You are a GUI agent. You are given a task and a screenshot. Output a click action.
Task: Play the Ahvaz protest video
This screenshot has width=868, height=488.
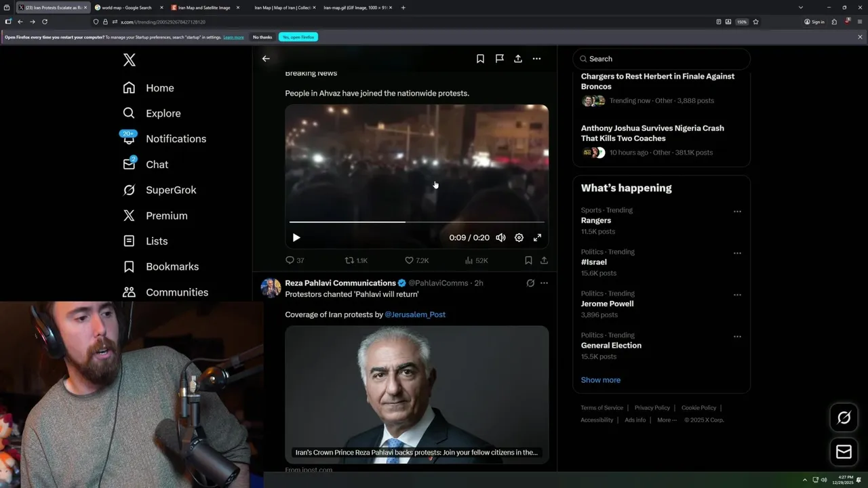[296, 238]
